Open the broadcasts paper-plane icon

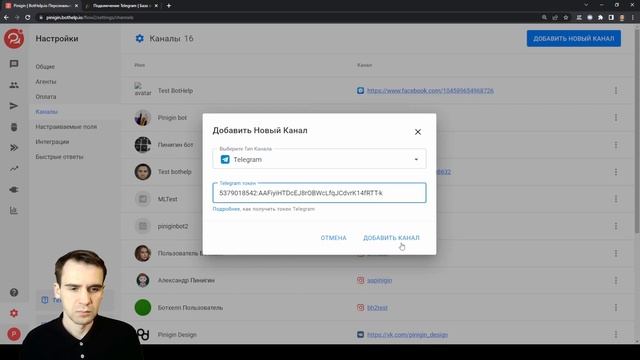pyautogui.click(x=14, y=106)
